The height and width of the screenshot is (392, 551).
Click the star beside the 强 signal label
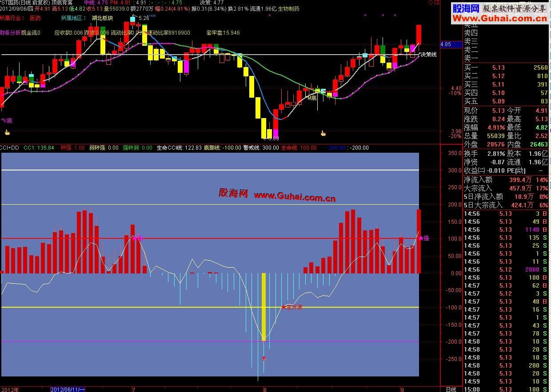coord(420,238)
